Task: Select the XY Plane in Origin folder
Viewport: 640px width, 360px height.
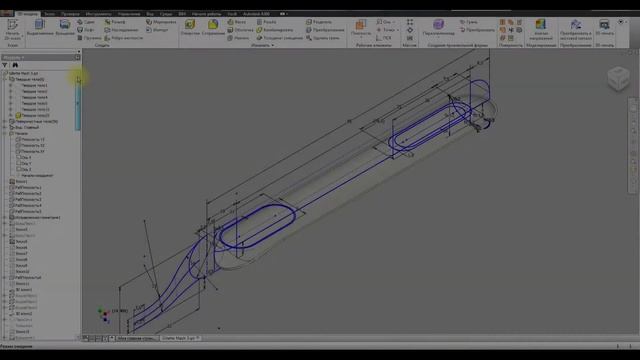Action: (30, 151)
